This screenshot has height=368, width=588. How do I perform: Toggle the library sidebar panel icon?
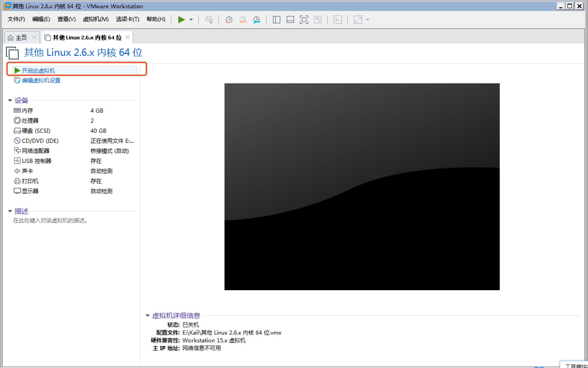(276, 20)
